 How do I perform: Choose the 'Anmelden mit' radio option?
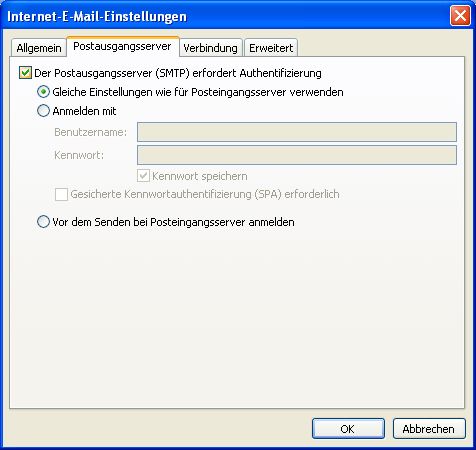43,111
